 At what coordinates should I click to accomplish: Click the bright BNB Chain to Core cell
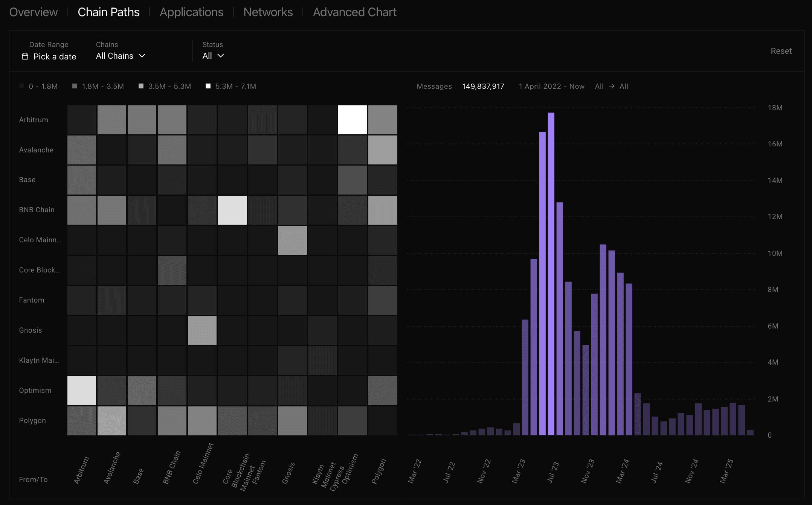(x=232, y=210)
